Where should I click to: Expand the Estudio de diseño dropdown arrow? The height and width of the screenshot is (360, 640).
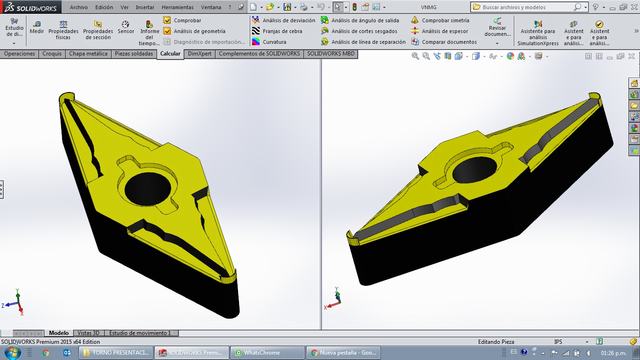[14, 43]
